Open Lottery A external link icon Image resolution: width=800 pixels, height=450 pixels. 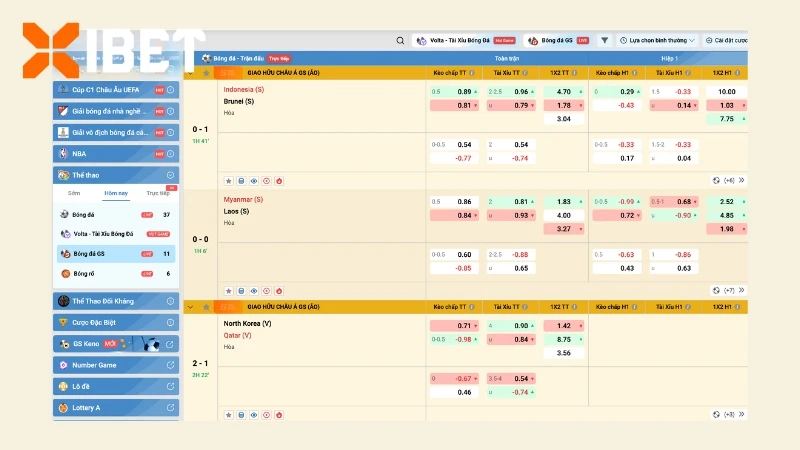coord(170,408)
